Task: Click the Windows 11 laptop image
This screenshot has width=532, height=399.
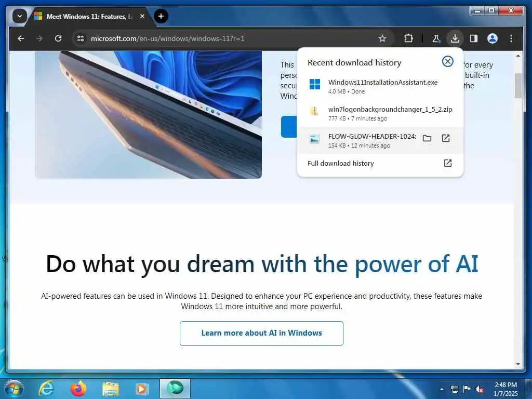Action: 148,114
